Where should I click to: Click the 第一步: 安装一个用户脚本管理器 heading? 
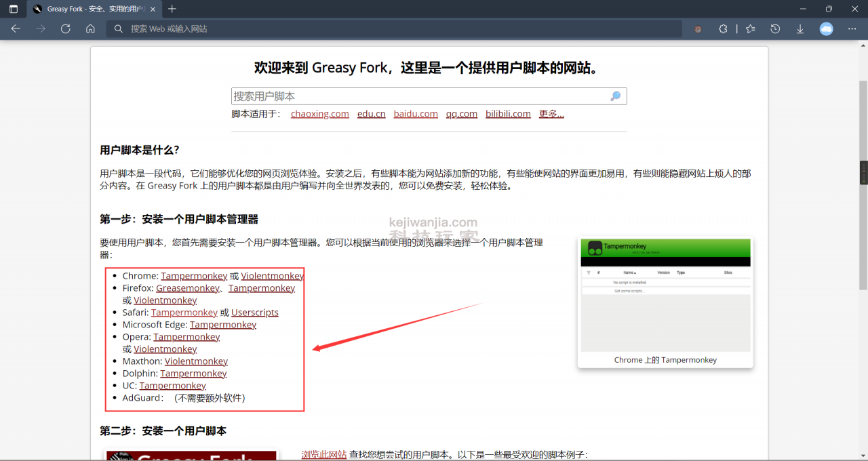[179, 219]
